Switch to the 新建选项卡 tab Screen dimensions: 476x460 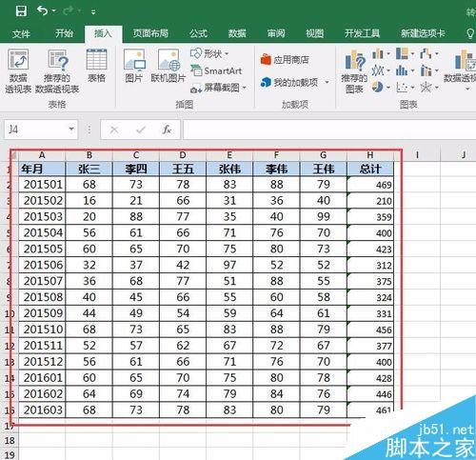(423, 33)
